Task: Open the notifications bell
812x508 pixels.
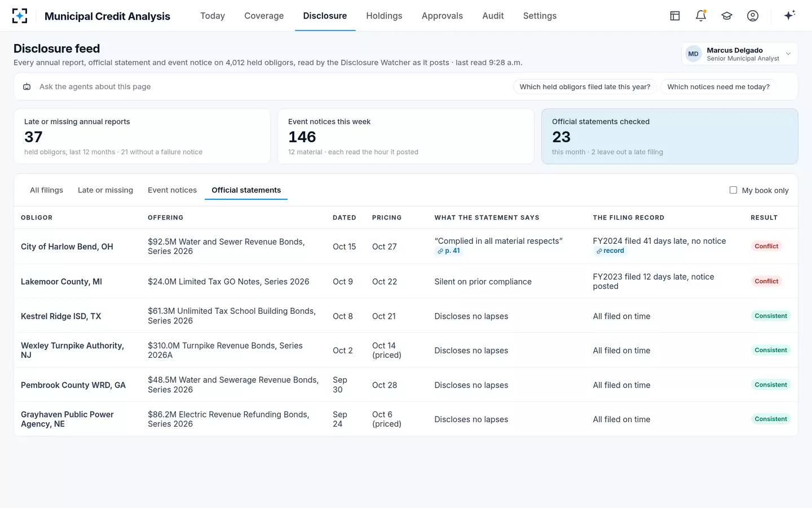Action: (x=701, y=16)
